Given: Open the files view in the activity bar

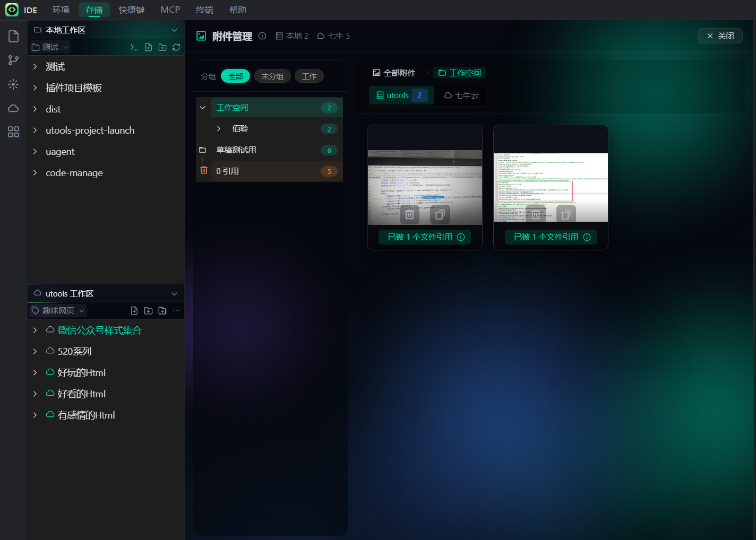Looking at the screenshot, I should point(14,36).
